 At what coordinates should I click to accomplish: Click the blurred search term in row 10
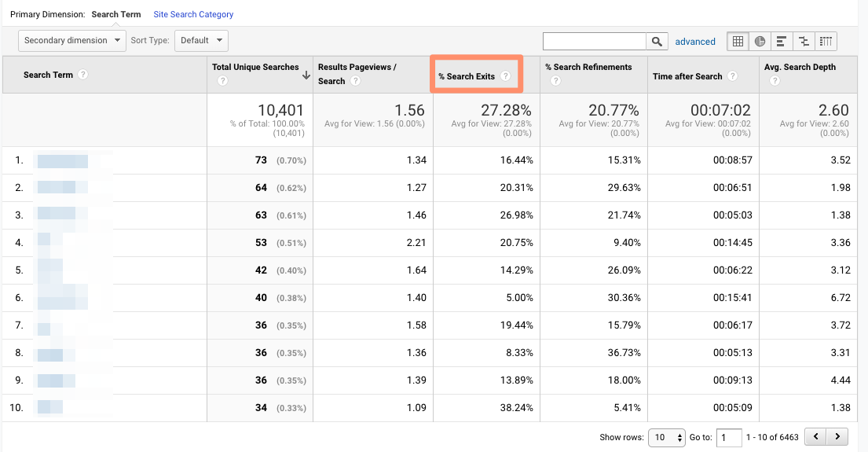coord(49,408)
